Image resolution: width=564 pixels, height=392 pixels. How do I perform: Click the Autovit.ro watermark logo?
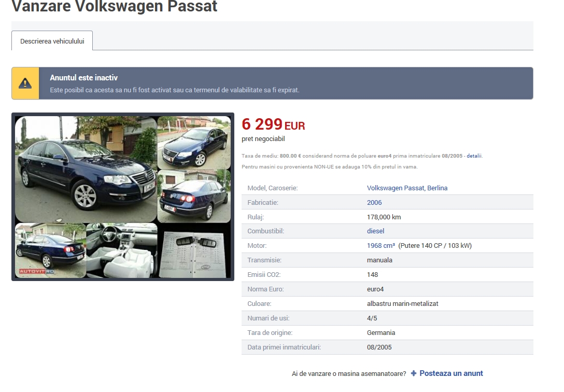click(36, 271)
